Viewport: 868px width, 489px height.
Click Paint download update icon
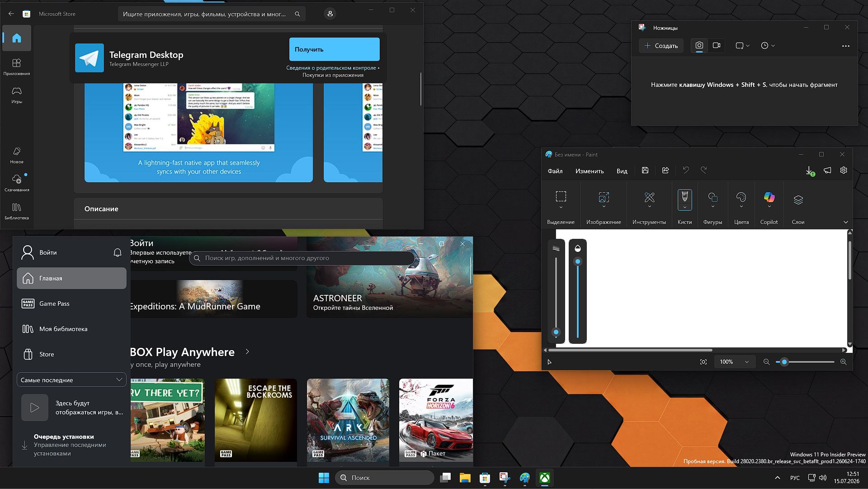pyautogui.click(x=809, y=171)
